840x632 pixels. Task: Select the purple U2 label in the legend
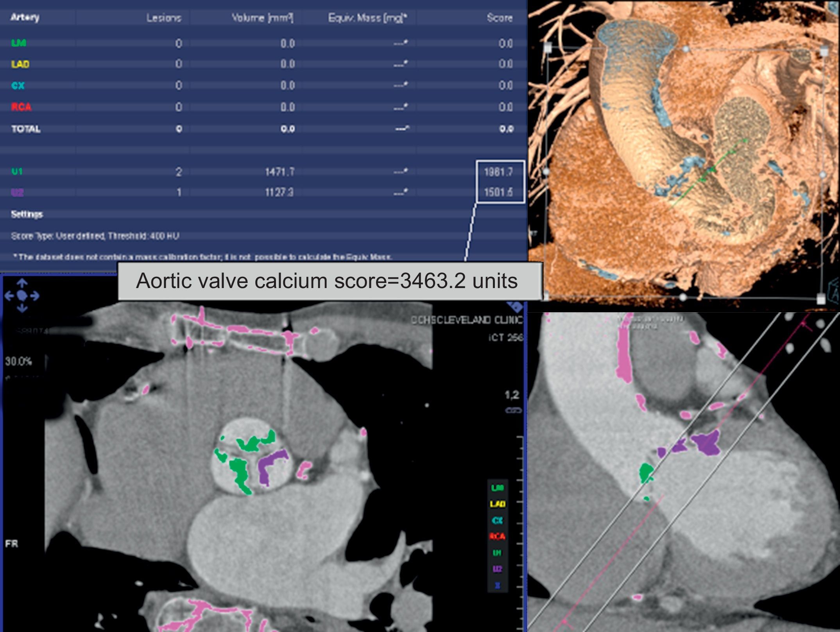497,569
